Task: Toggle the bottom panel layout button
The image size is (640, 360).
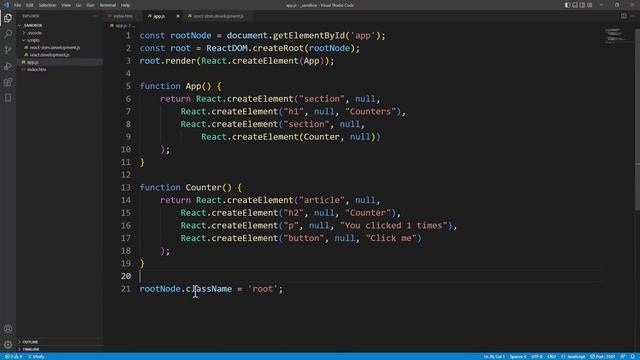Action: click(x=575, y=5)
